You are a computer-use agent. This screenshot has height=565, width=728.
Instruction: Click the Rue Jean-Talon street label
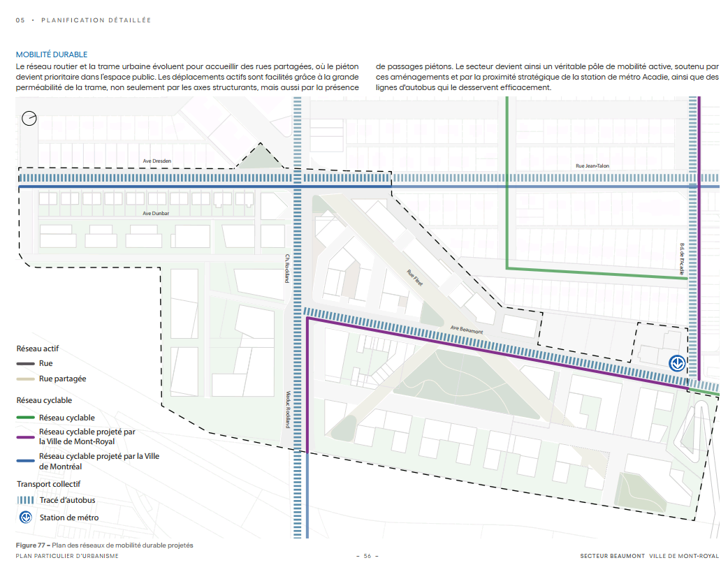coord(592,166)
